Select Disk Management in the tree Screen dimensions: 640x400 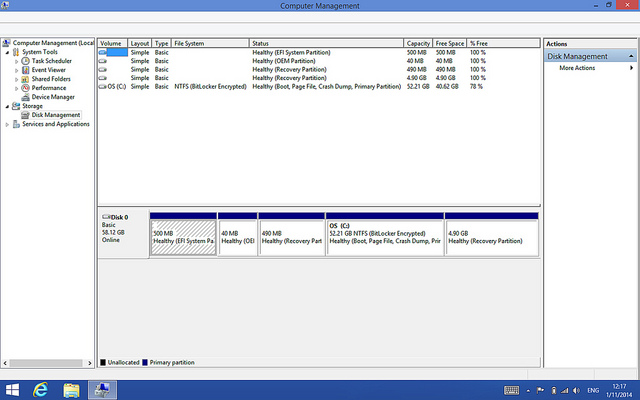click(x=56, y=115)
